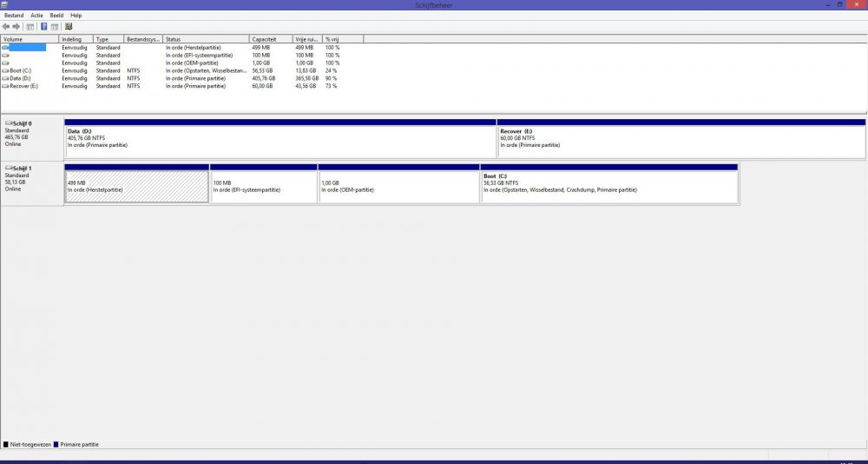Sort by the Capaciteit column header
This screenshot has height=464, width=868.
click(x=271, y=39)
